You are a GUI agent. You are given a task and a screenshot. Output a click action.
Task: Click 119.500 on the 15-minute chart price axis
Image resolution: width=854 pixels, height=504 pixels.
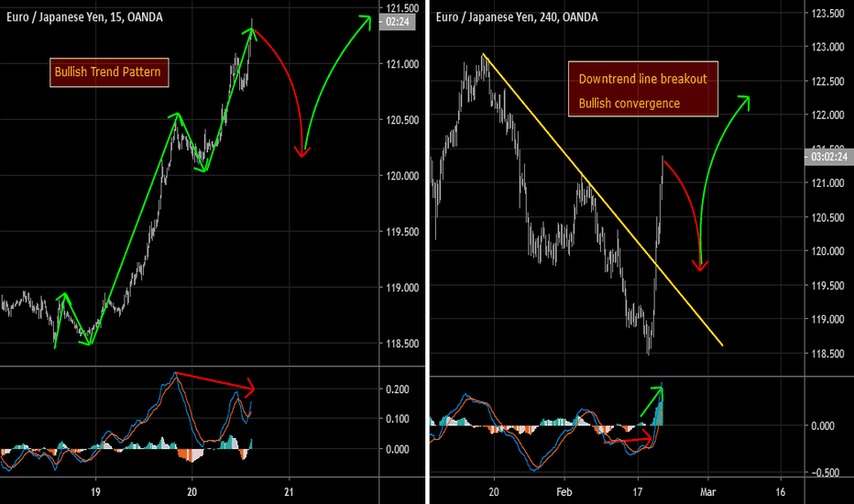402,232
